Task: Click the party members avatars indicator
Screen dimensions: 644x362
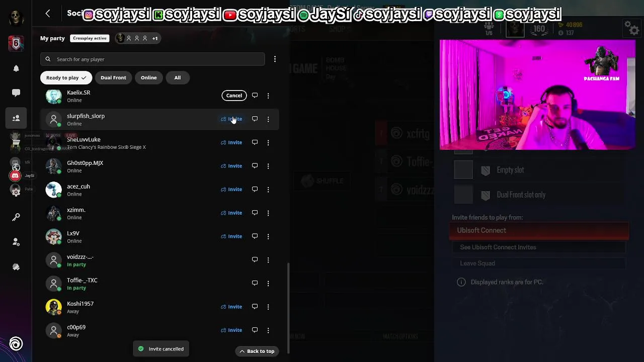Action: coord(137,38)
